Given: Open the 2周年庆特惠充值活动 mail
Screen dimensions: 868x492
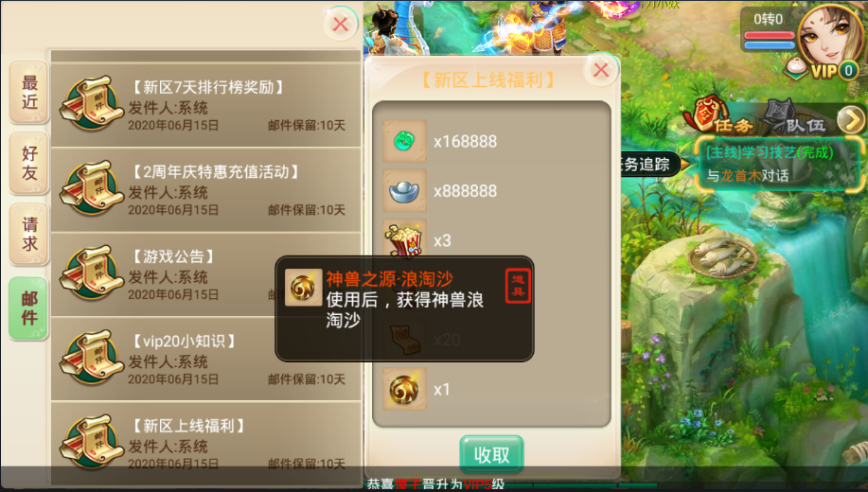Looking at the screenshot, I should click(x=206, y=190).
